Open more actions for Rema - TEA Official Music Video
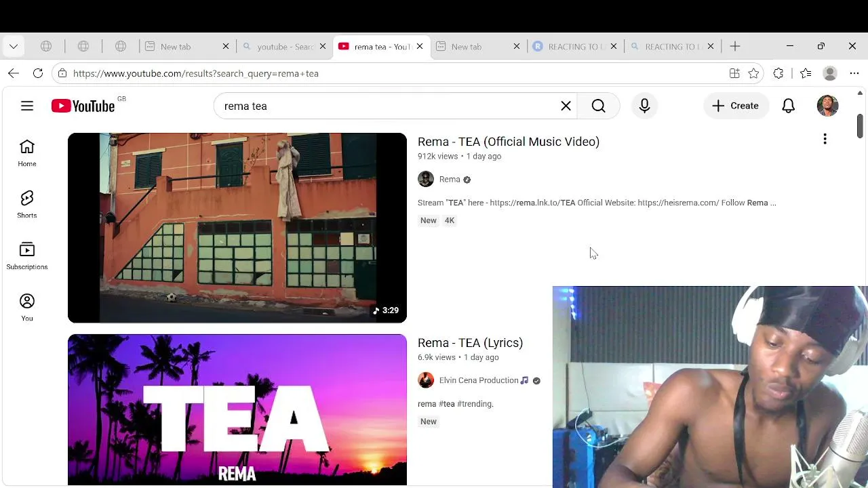868x488 pixels. [x=825, y=139]
